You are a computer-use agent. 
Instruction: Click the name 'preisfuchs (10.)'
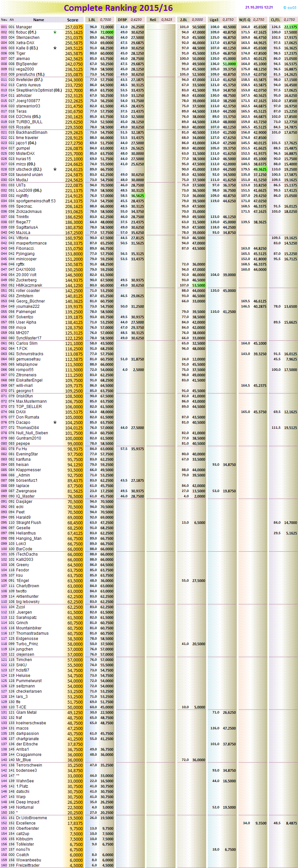tap(30, 74)
